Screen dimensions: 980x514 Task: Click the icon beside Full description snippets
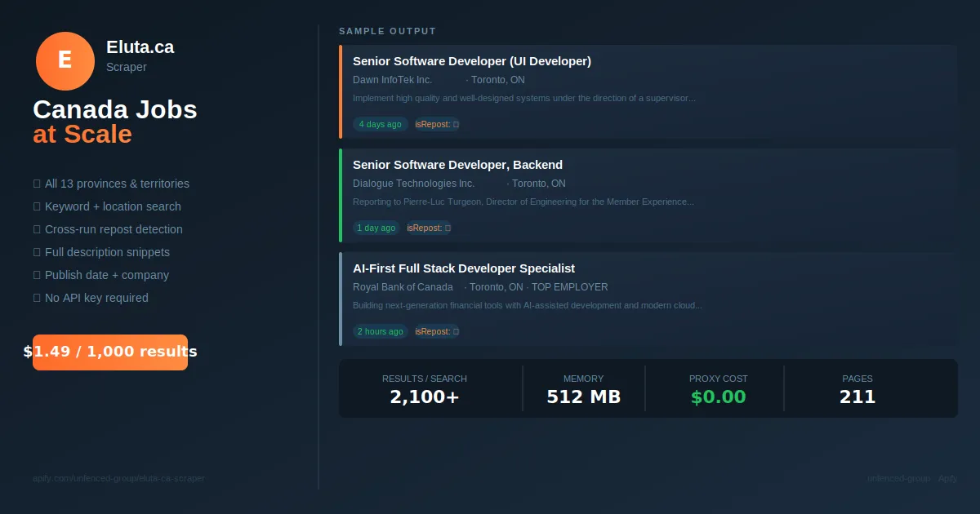(x=37, y=252)
